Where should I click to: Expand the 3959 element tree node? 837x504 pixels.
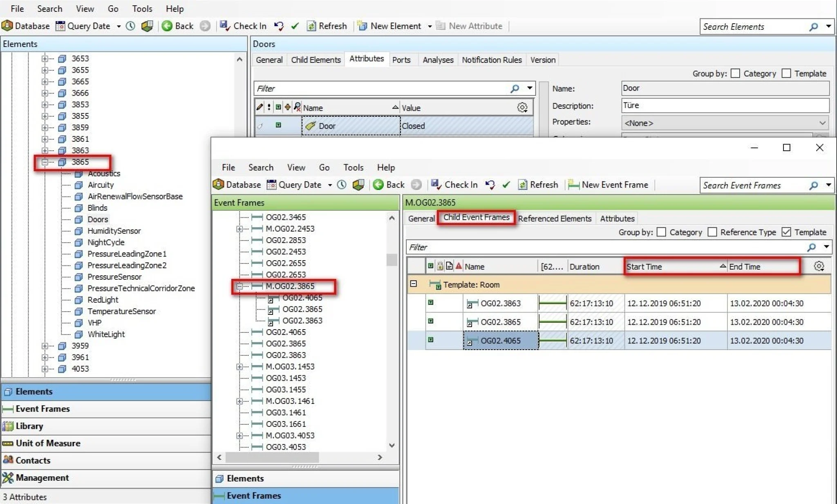tap(45, 346)
